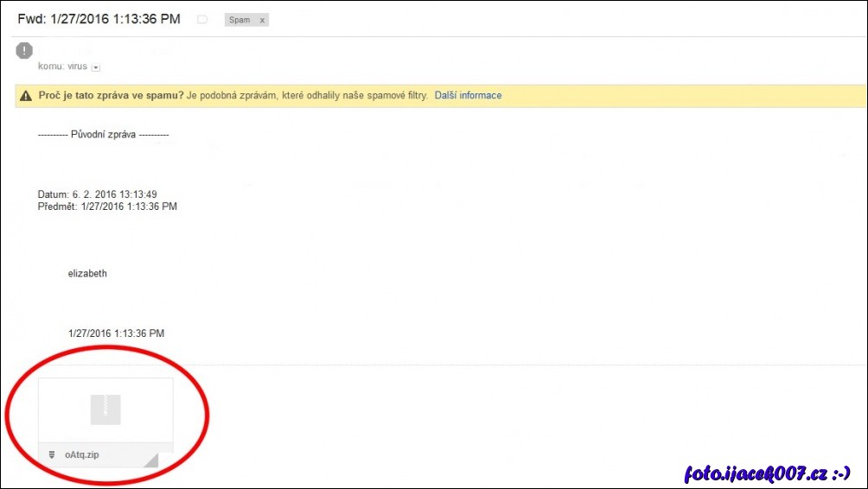This screenshot has height=489, width=868.
Task: Click the Datum 6. 2. 2016 line
Action: [97, 194]
